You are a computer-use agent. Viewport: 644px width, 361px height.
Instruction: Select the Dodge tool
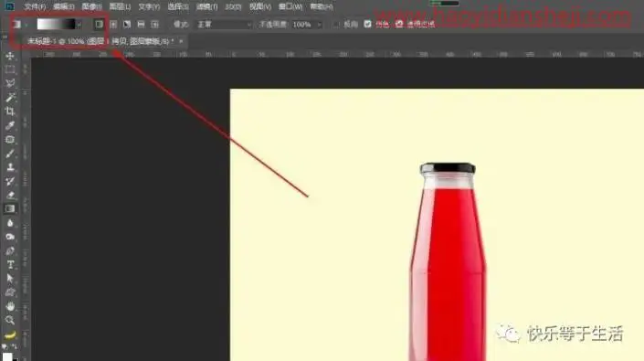point(10,237)
